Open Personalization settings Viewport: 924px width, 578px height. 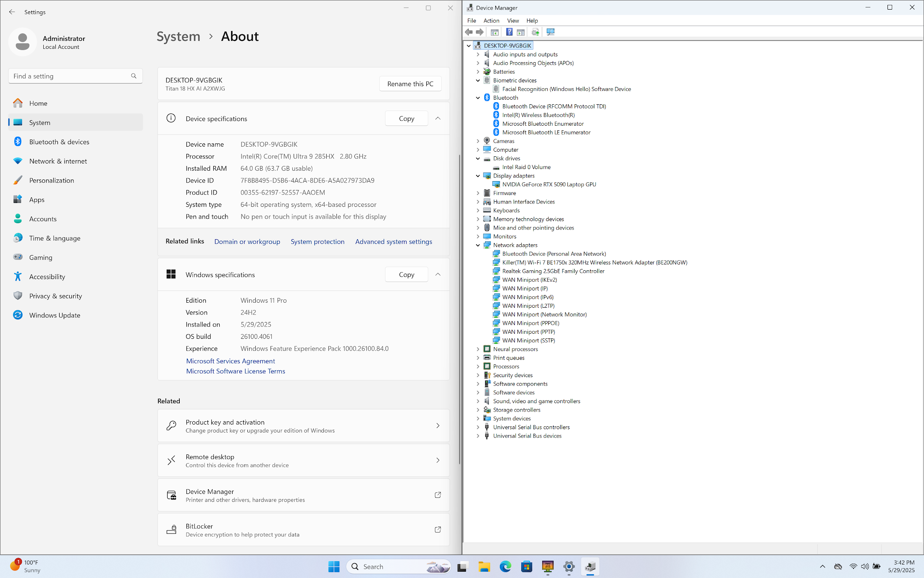point(76,180)
